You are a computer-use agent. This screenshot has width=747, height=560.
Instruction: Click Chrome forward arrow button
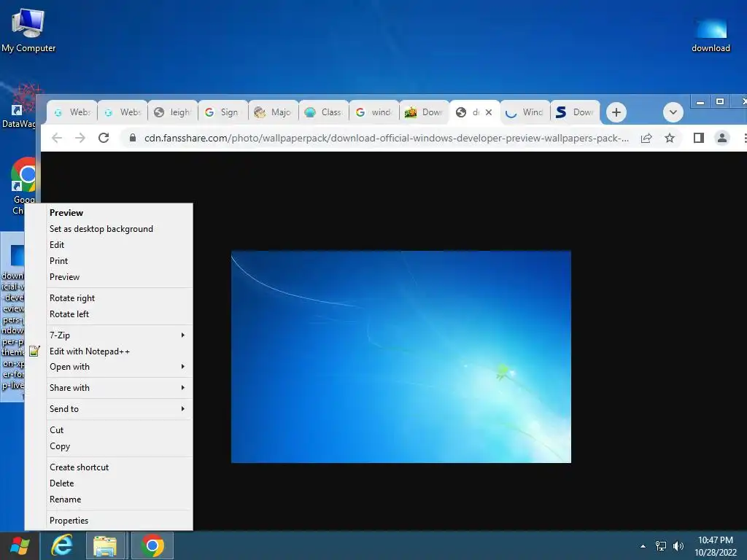click(x=80, y=138)
